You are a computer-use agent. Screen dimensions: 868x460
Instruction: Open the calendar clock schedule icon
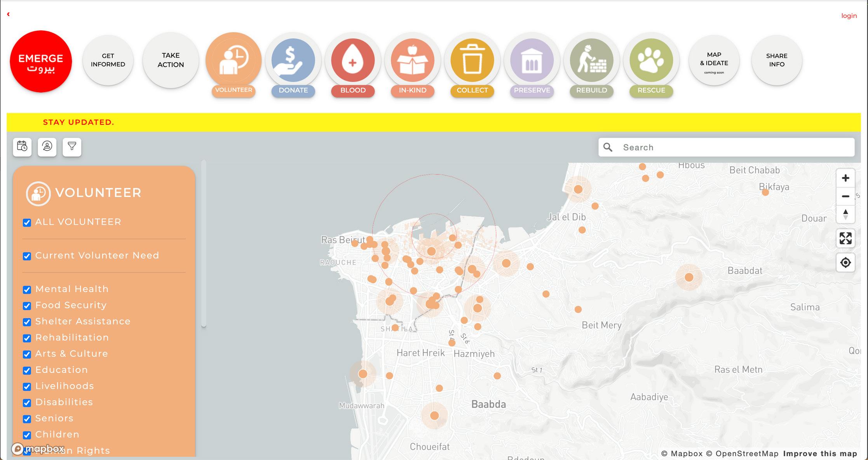pos(22,147)
